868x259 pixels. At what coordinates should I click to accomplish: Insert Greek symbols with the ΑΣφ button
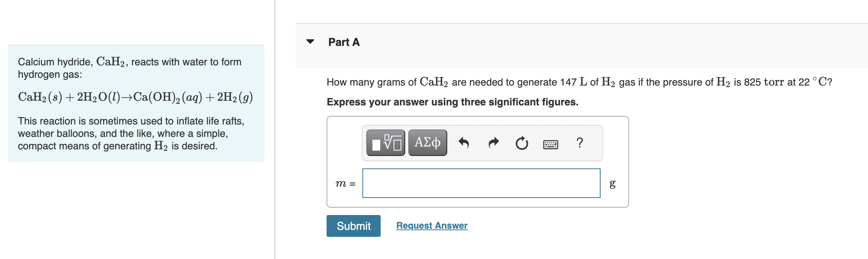[427, 143]
